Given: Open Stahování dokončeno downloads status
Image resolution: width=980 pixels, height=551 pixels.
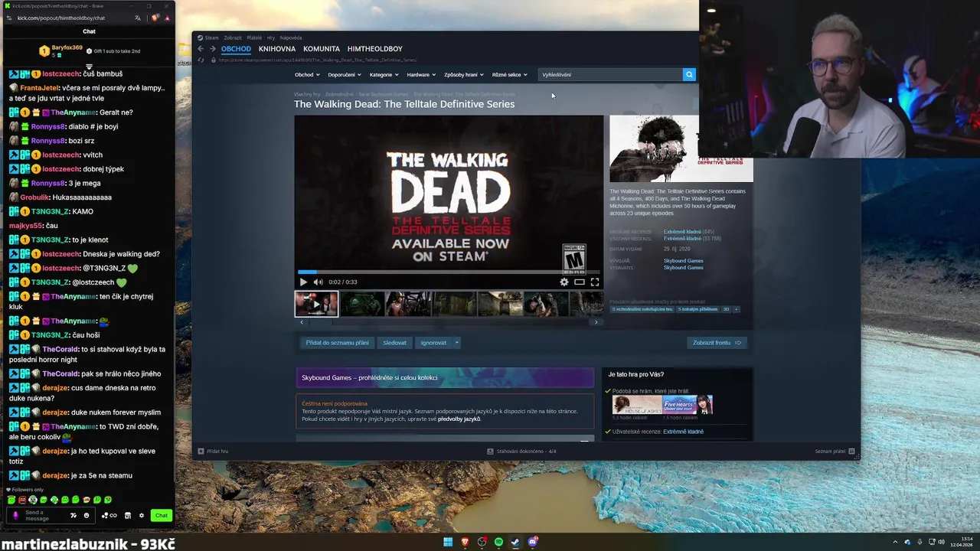Looking at the screenshot, I should (522, 452).
